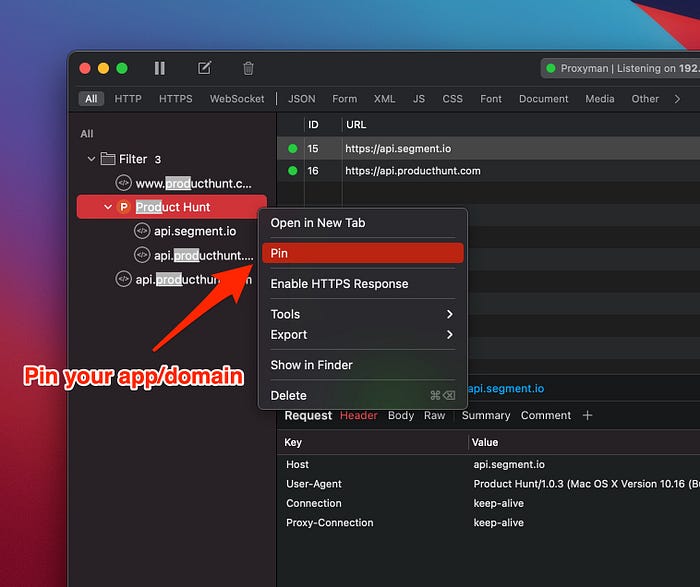Choose Show in Finder
This screenshot has width=700, height=587.
(363, 365)
